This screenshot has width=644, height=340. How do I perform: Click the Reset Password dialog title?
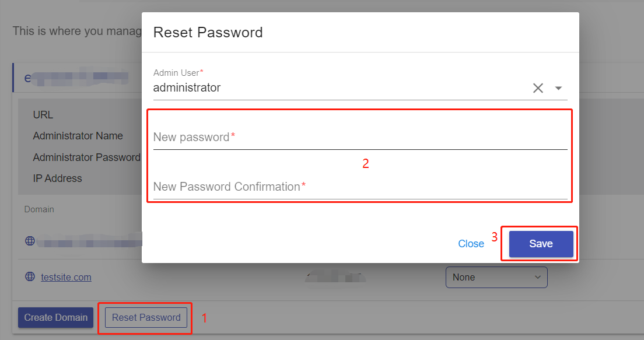[x=208, y=33]
